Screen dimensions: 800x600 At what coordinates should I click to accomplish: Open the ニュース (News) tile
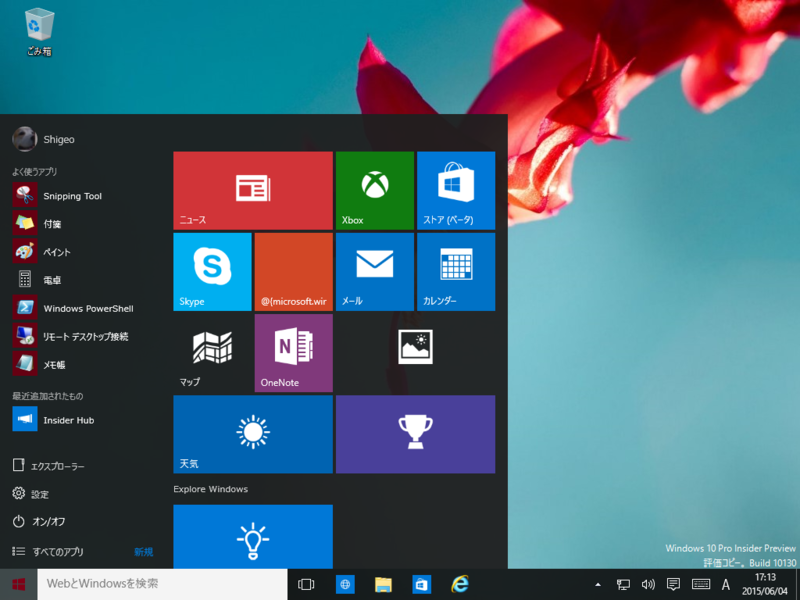(x=253, y=190)
